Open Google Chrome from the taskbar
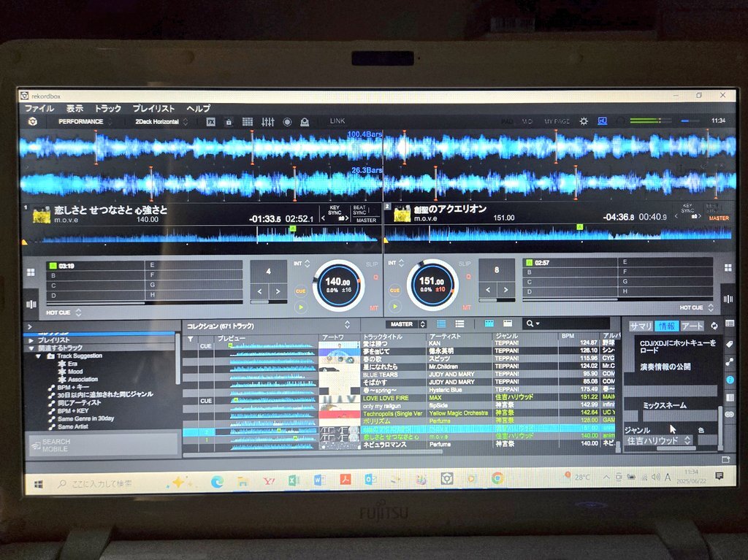Viewport: 748px width, 560px height. coord(497,478)
